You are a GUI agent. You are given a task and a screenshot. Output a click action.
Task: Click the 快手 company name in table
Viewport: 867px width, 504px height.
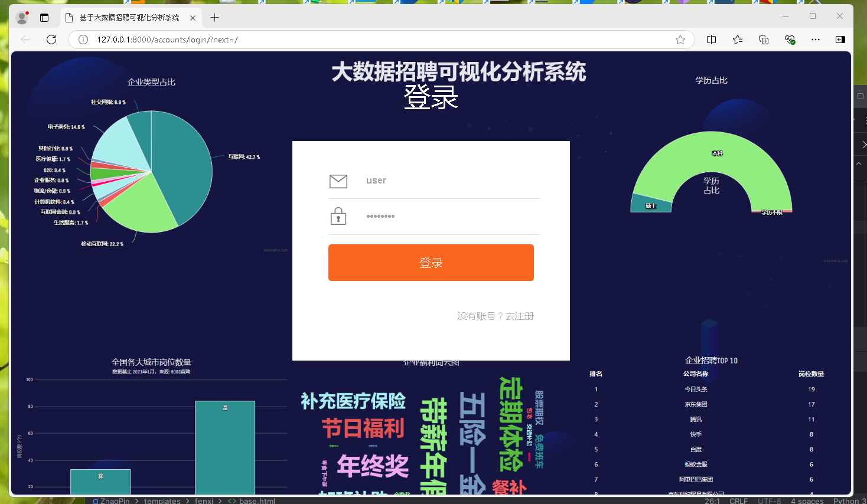click(696, 434)
